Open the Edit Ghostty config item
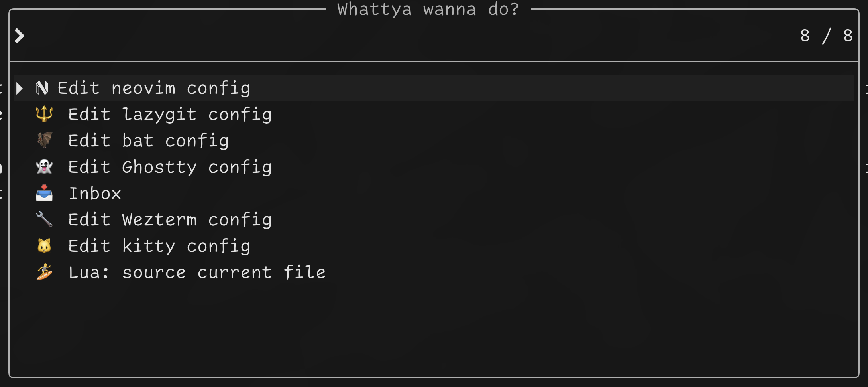Screen dimensions: 868x387 170,166
